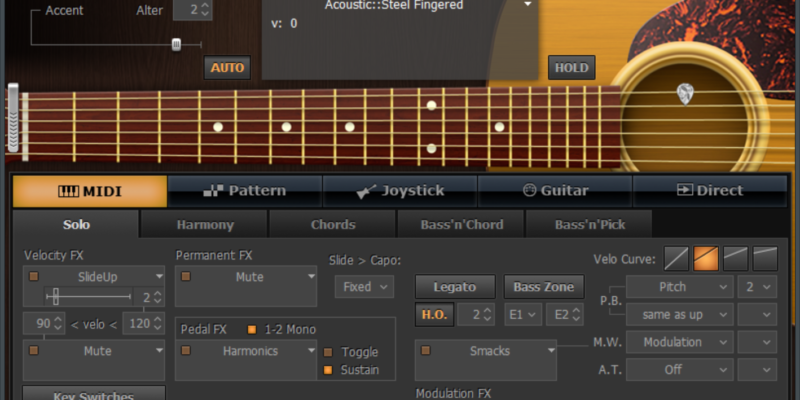The image size is (800, 400).
Task: Open the 'same as up' dropdown
Action: click(x=680, y=315)
